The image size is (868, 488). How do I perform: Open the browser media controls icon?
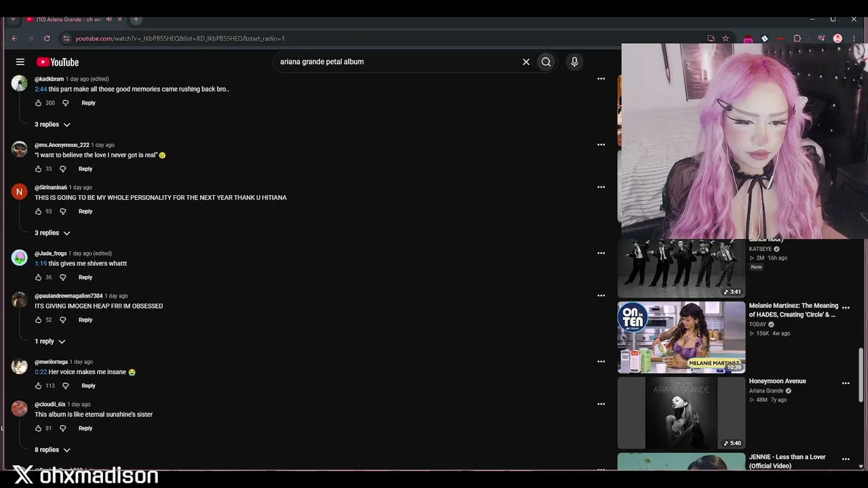pos(821,39)
